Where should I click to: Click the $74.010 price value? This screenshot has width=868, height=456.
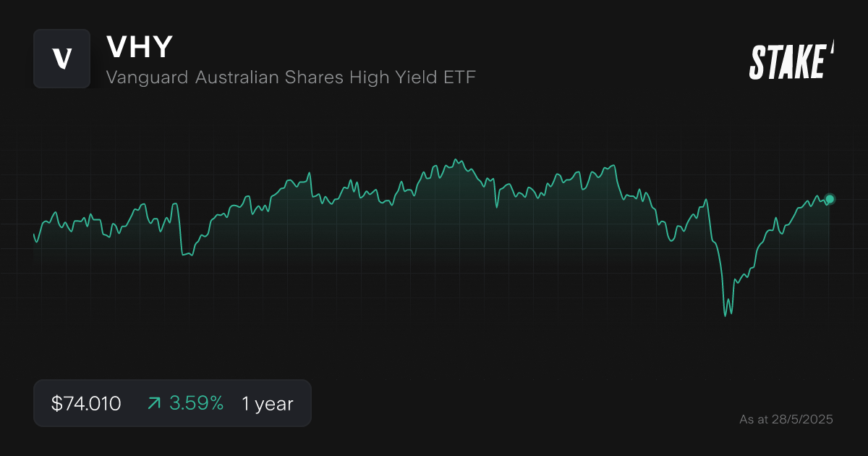[x=86, y=403]
